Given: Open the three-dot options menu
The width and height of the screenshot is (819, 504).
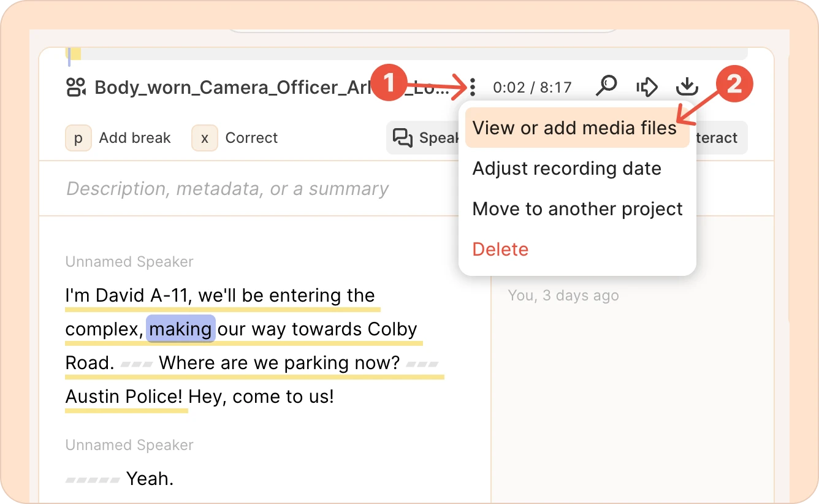Looking at the screenshot, I should pyautogui.click(x=473, y=88).
